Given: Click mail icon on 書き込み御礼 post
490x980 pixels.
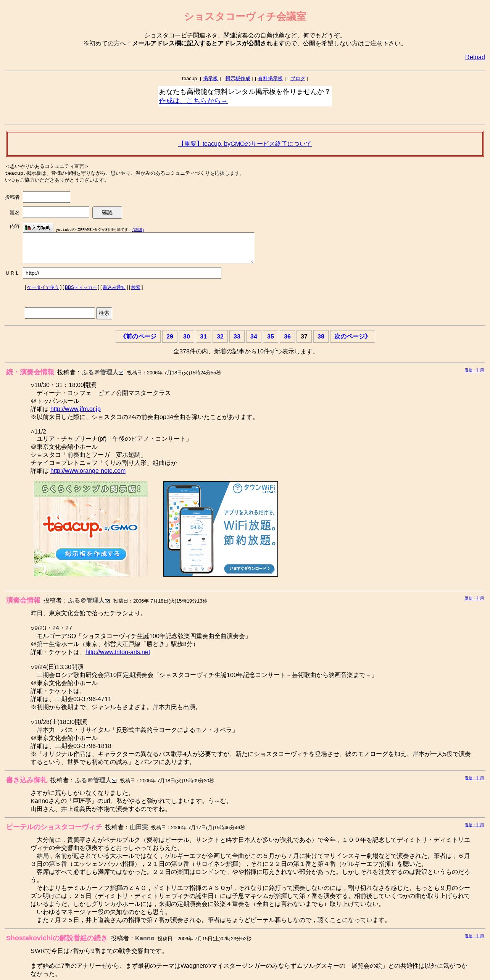Looking at the screenshot, I should (114, 781).
